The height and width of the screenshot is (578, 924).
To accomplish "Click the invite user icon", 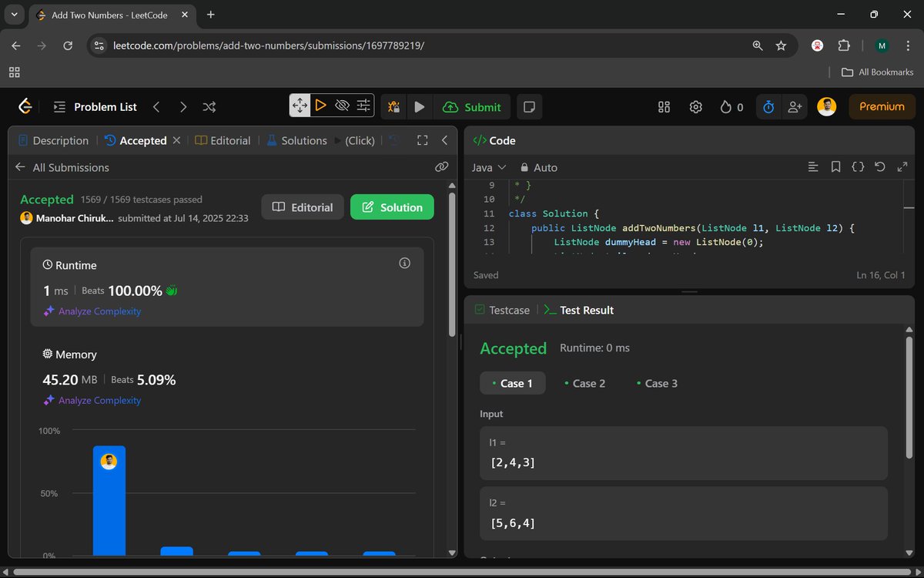I will point(795,107).
